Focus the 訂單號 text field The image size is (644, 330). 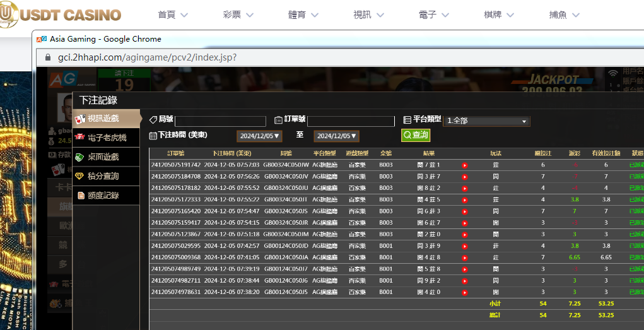[351, 121]
